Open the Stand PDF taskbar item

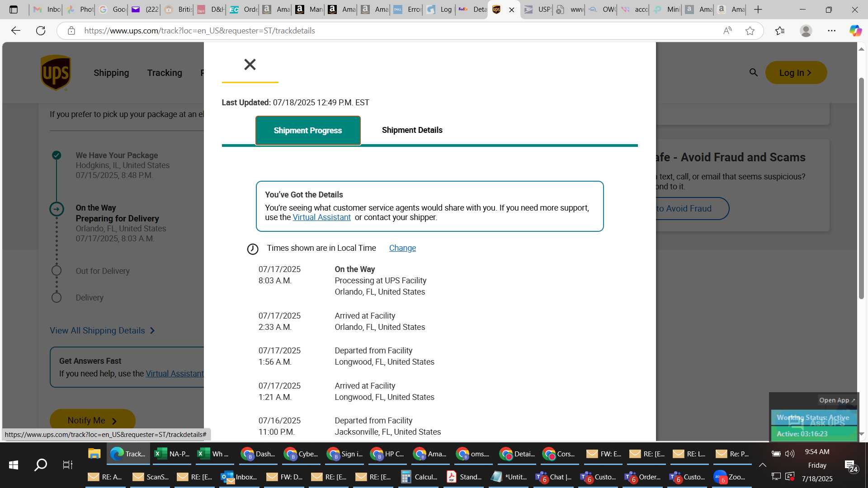(x=464, y=477)
